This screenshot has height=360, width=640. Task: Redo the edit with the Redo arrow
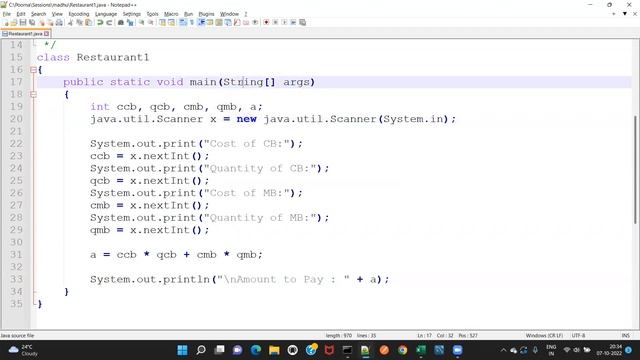pyautogui.click(x=109, y=22)
